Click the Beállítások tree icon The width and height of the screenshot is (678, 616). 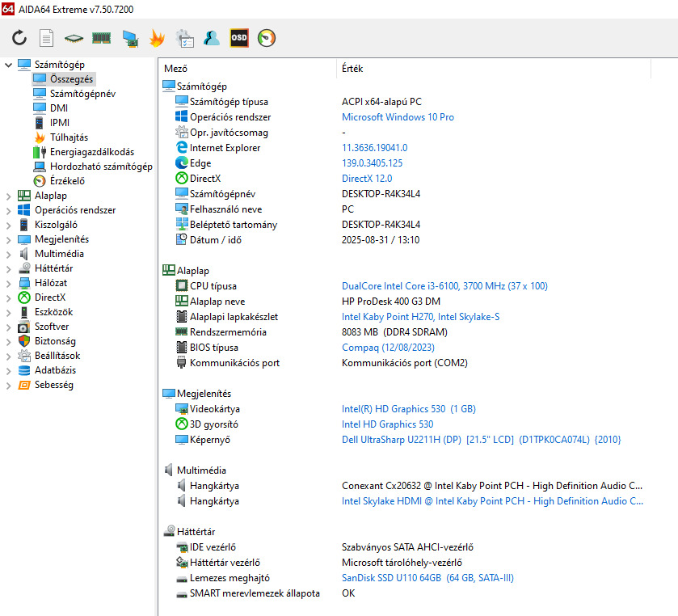23,356
